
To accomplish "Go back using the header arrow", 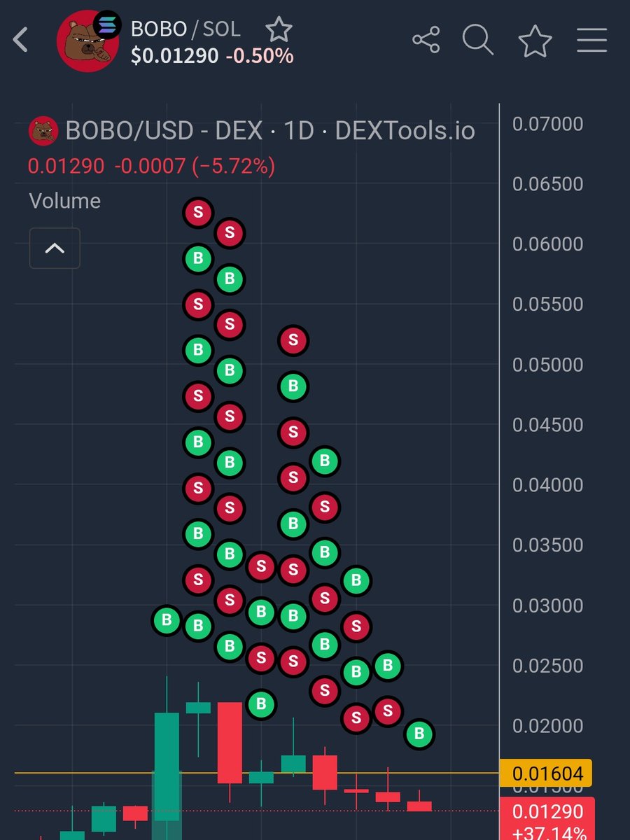I will click(x=21, y=40).
